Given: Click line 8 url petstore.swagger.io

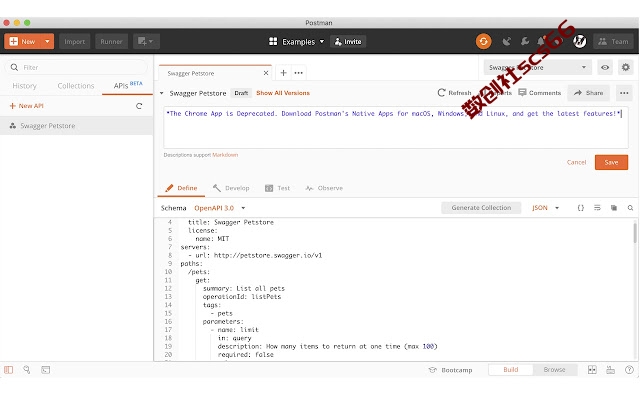Looking at the screenshot, I should tap(256, 256).
